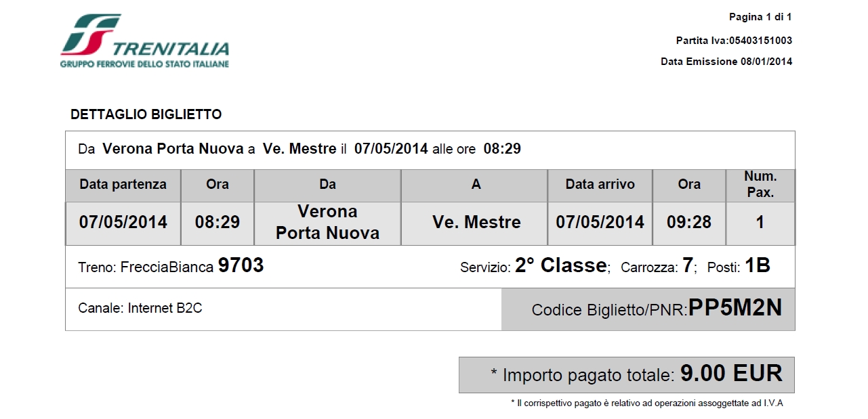Click the Data partenza column header

[123, 184]
